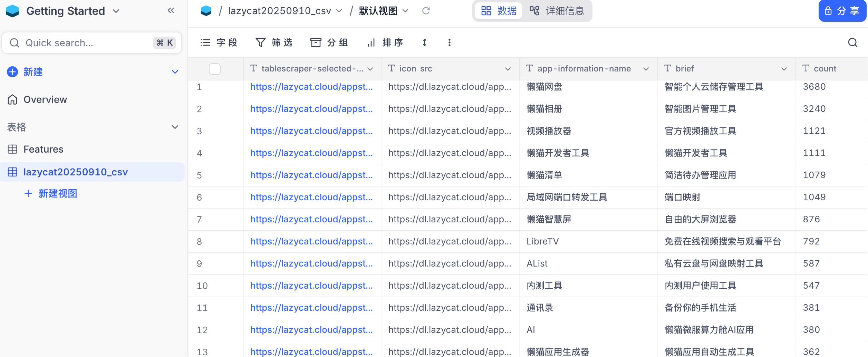Click the text type icon of count column
Screen dimensions: 868x357
pos(806,68)
